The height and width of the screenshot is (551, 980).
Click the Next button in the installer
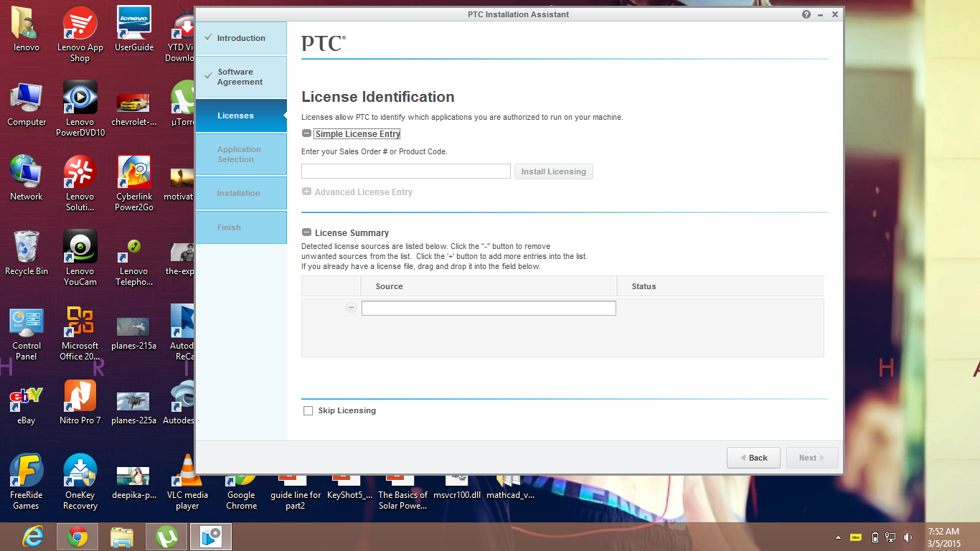tap(812, 458)
